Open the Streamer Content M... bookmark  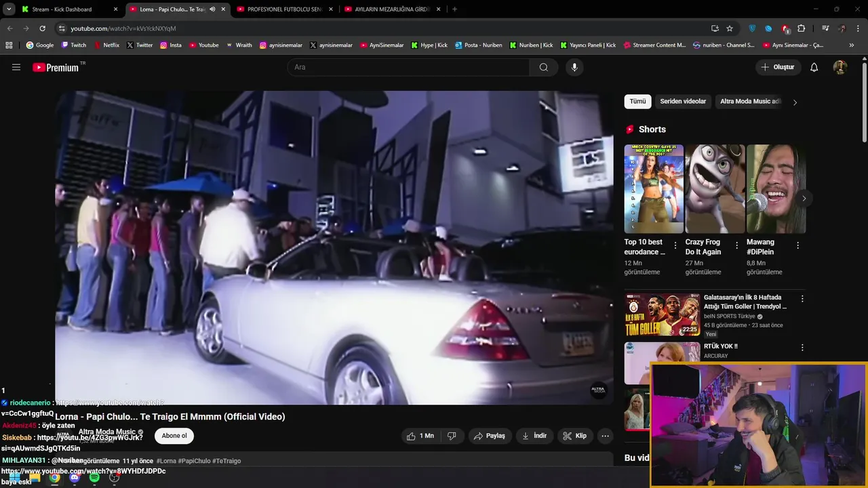[x=654, y=45]
